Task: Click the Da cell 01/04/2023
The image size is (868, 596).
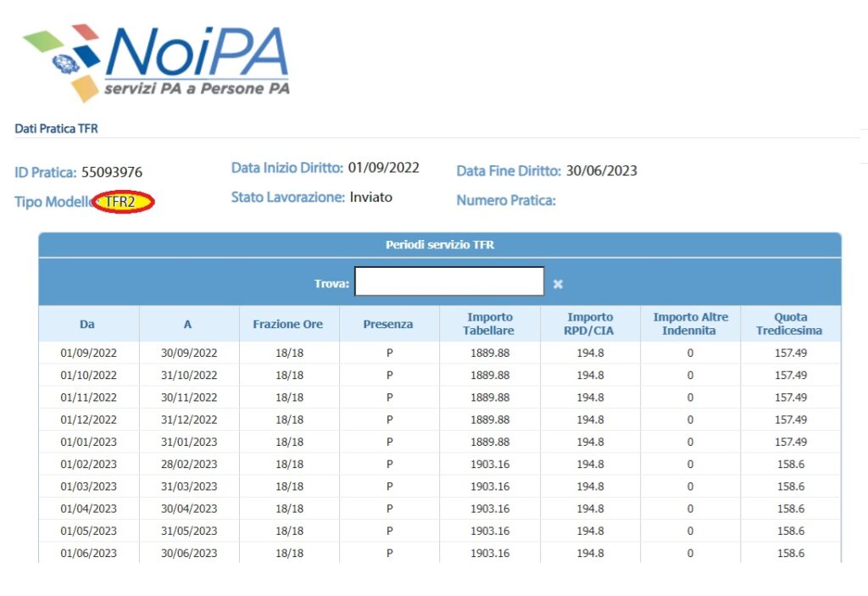Action: [88, 509]
